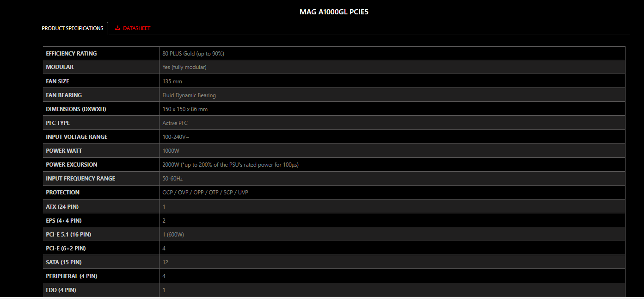Click the Datasheet download icon
Image resolution: width=644 pixels, height=299 pixels.
point(118,28)
